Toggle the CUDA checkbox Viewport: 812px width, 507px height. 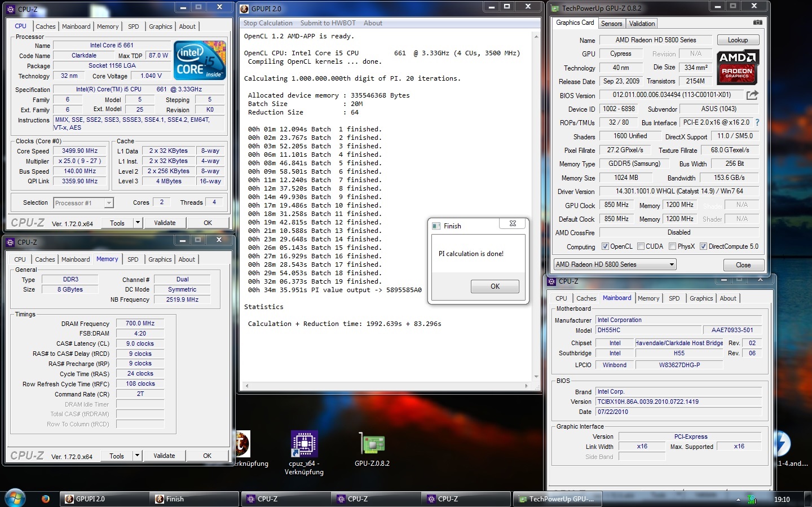641,246
